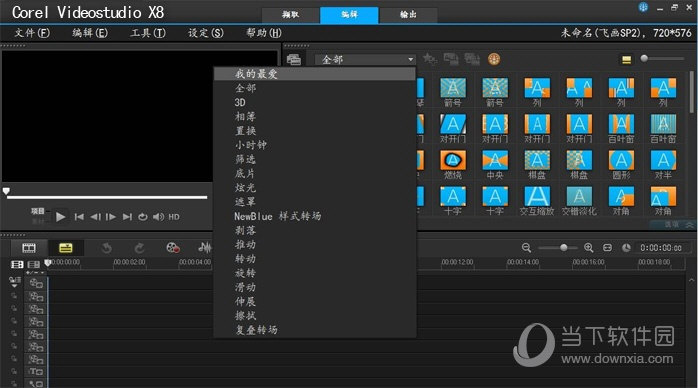Step to previous frame
This screenshot has width=698, height=388.
point(95,217)
